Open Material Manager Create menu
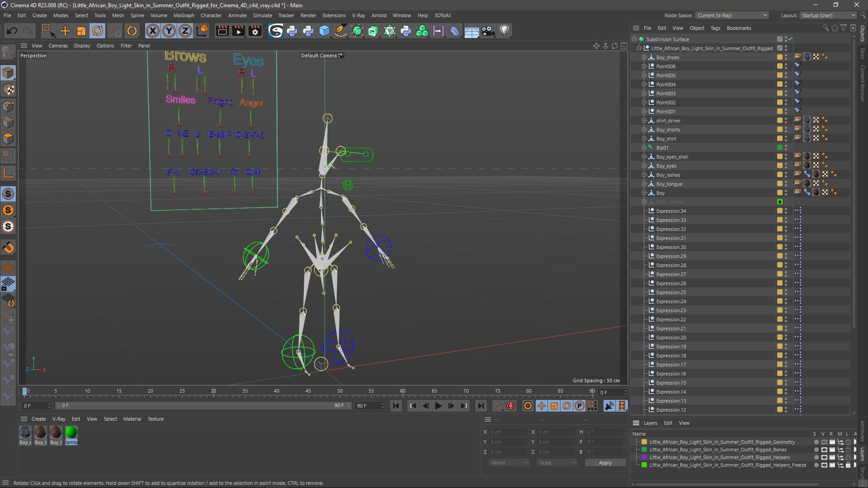The height and width of the screenshot is (488, 868). [38, 419]
